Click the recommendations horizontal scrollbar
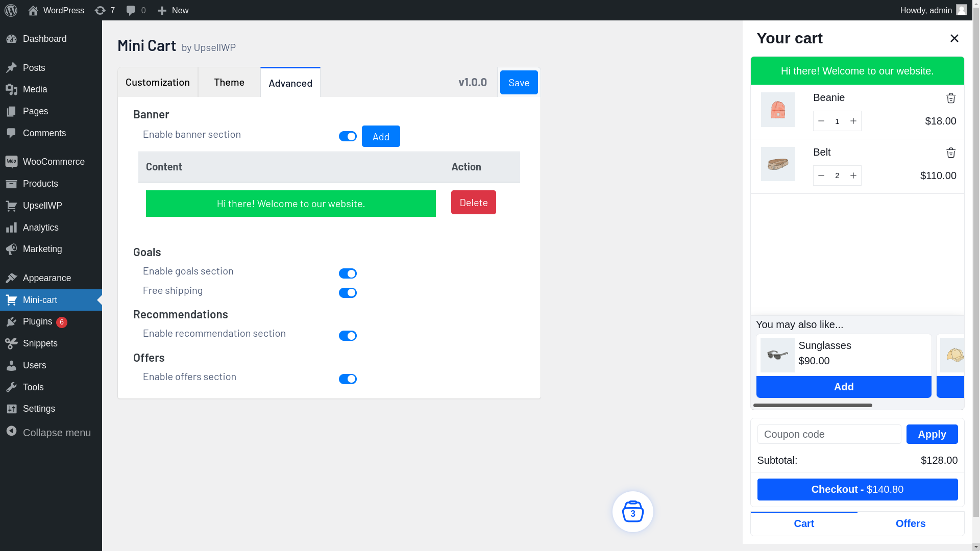The width and height of the screenshot is (980, 551). click(x=813, y=405)
